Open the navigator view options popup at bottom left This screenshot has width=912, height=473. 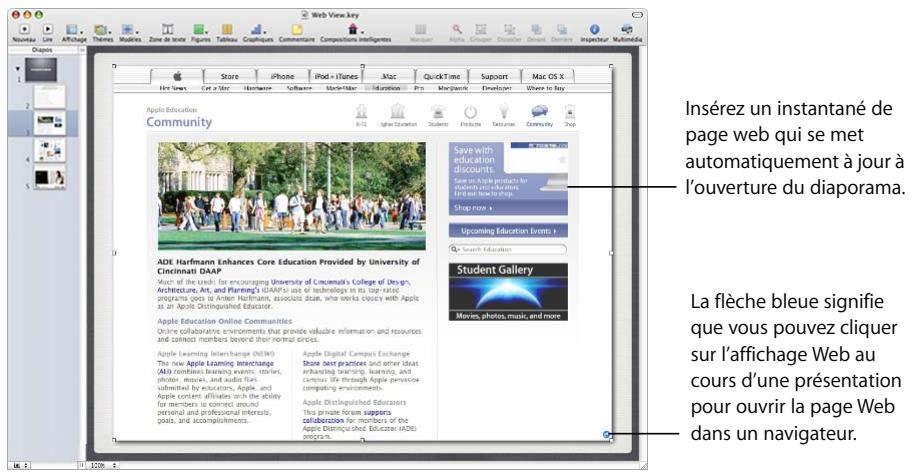pyautogui.click(x=20, y=465)
